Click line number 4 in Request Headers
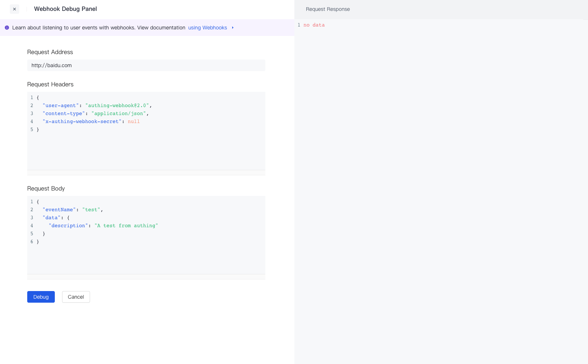588x364 pixels. [x=32, y=122]
